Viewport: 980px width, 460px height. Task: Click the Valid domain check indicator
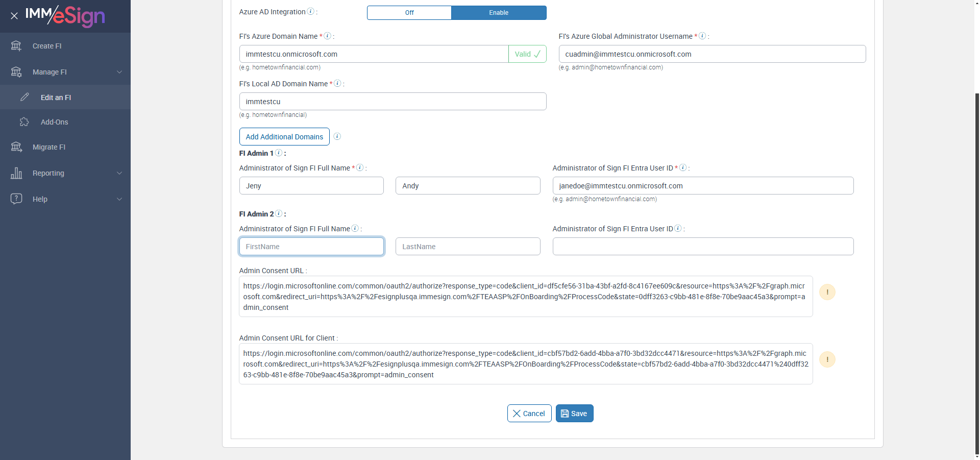pyautogui.click(x=527, y=54)
